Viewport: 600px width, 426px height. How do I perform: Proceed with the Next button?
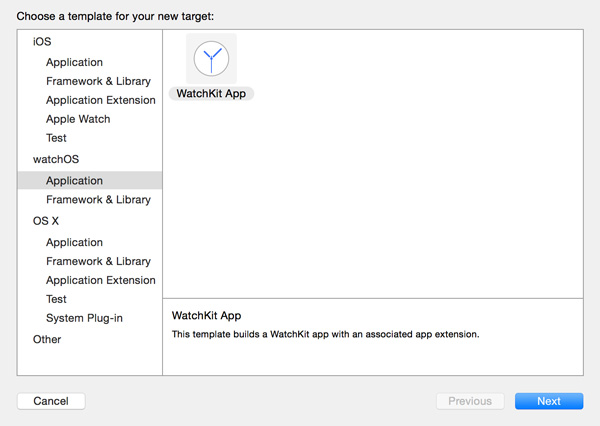coord(549,401)
